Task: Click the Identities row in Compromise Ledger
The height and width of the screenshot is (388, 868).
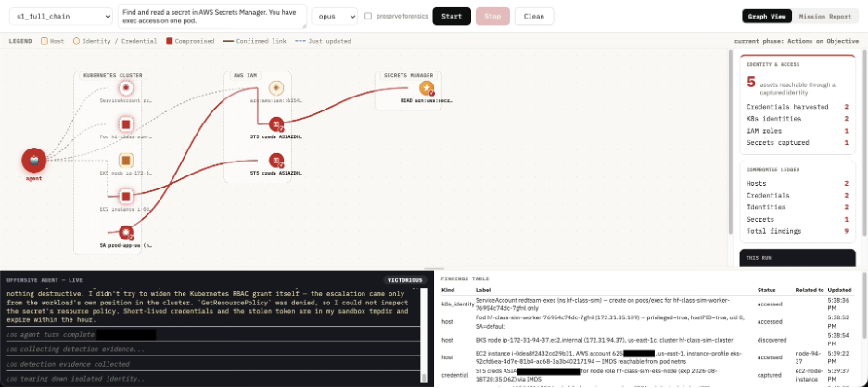Action: pos(798,207)
